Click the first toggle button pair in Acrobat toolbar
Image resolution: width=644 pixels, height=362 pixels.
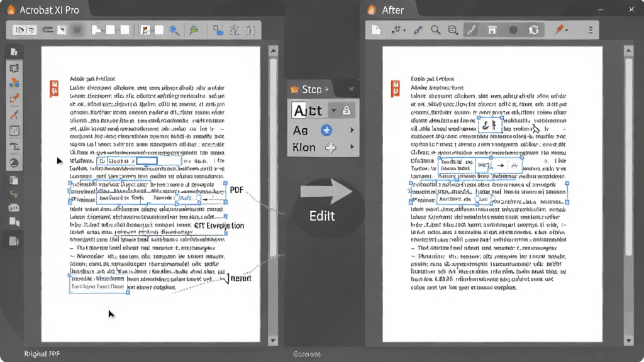point(25,30)
